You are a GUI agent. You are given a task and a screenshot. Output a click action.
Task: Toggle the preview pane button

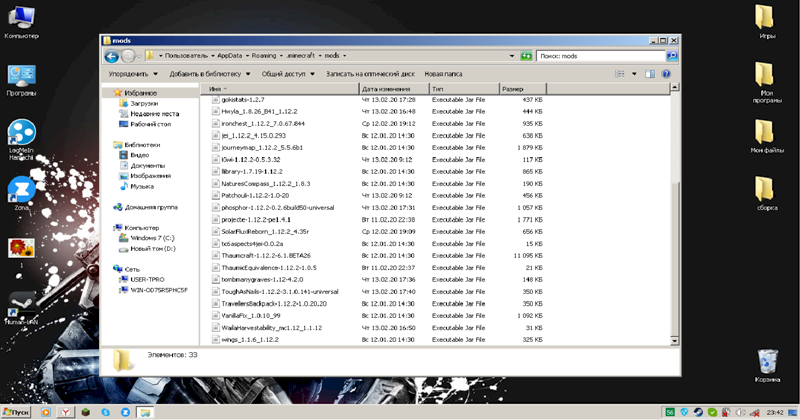(649, 74)
